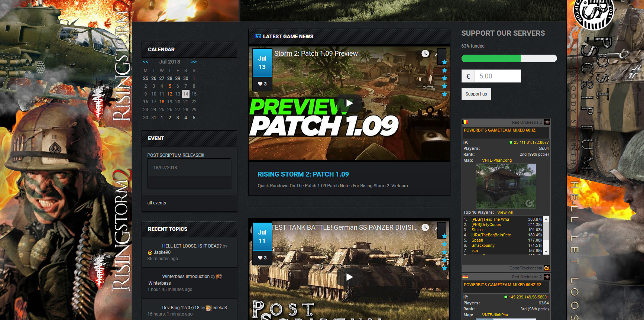Open player [PBS]DirtyCoops
This screenshot has width=644, height=320.
(486, 225)
